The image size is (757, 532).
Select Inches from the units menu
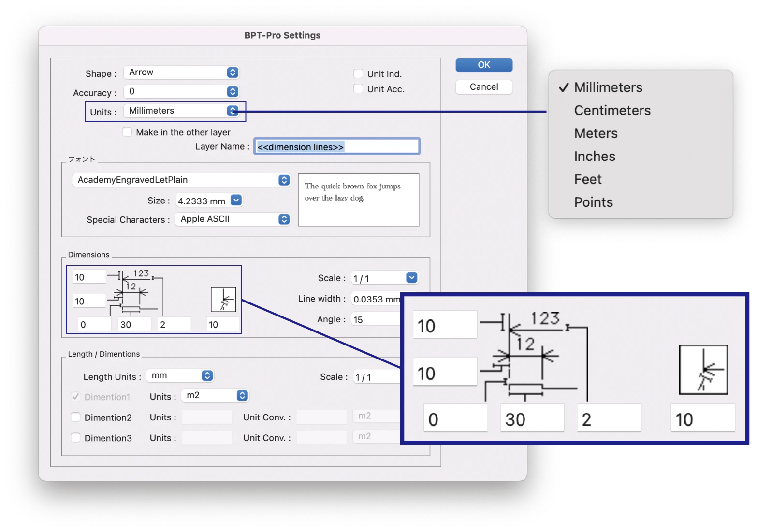pos(595,156)
